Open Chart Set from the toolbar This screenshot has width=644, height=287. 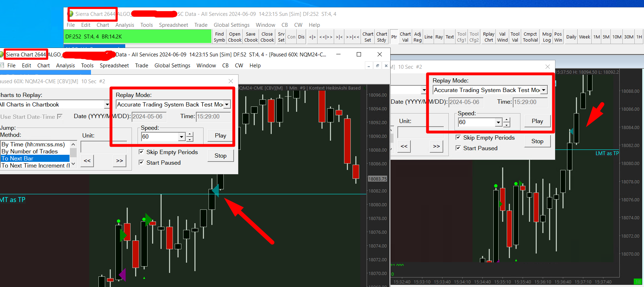tap(368, 37)
